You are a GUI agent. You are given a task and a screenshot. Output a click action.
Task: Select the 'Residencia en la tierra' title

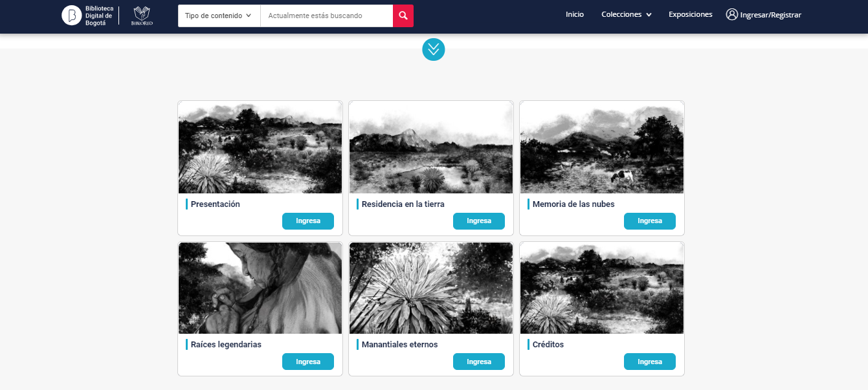(403, 204)
